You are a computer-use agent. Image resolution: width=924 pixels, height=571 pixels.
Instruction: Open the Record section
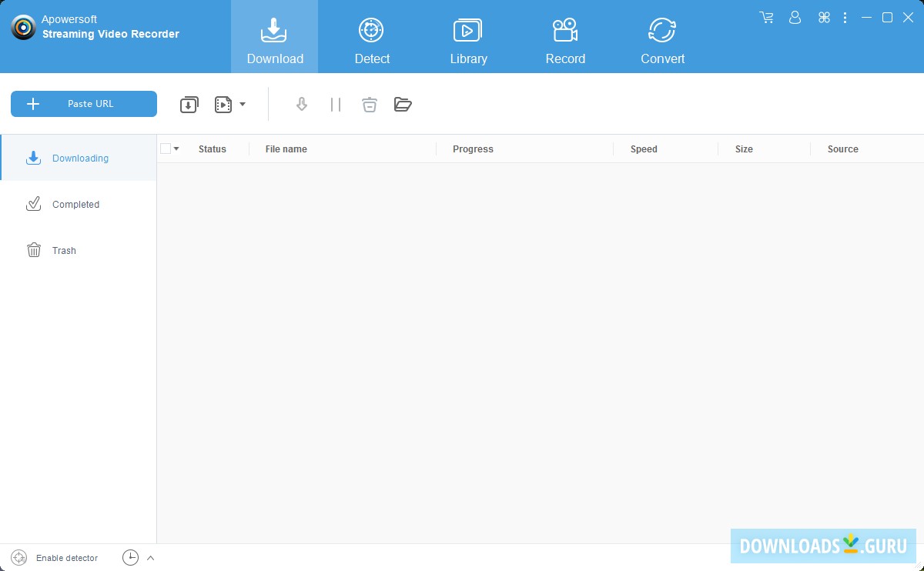point(565,36)
